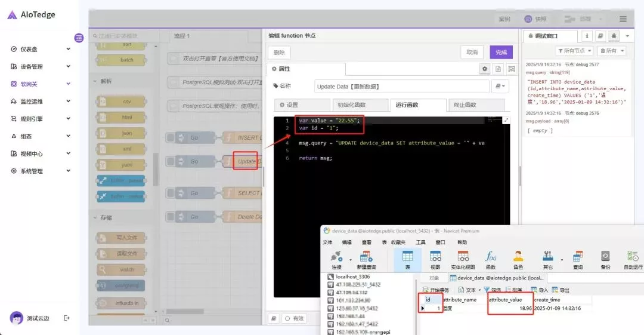This screenshot has width=644, height=335.
Task: Open the node properties gear icon
Action: 485,69
